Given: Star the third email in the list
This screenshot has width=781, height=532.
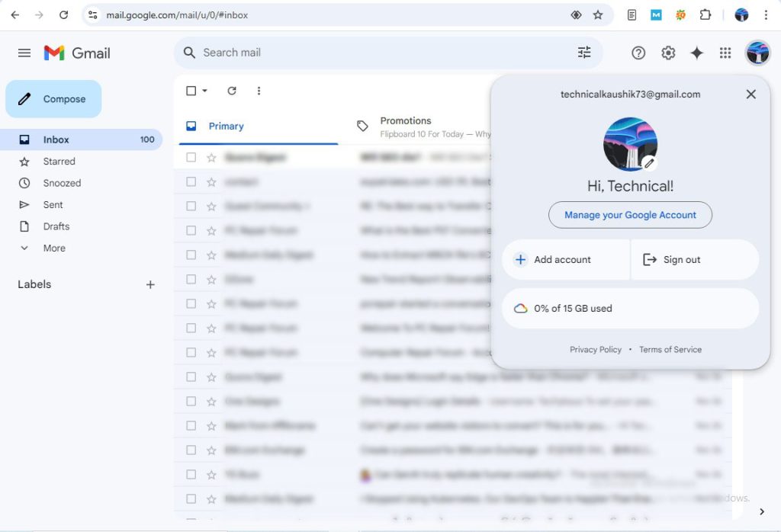Looking at the screenshot, I should (x=211, y=207).
